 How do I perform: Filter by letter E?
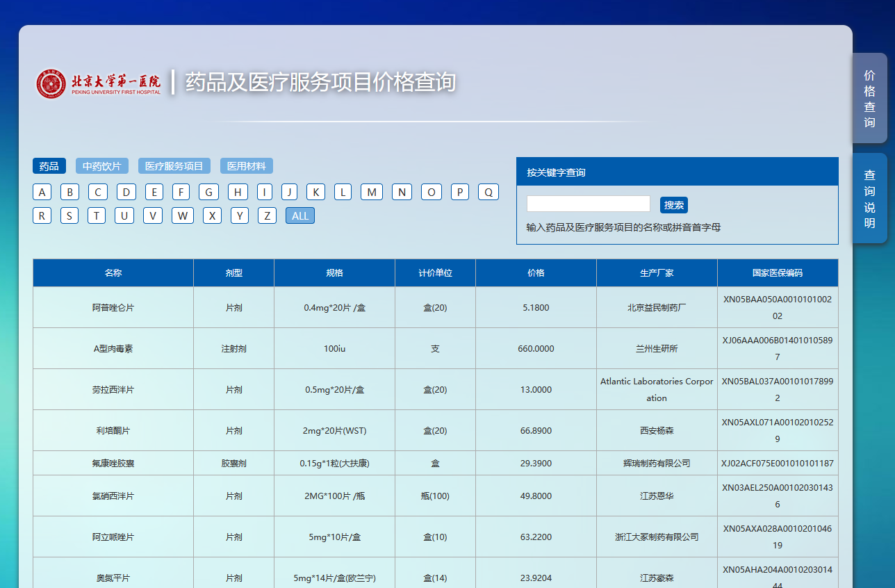pos(154,193)
